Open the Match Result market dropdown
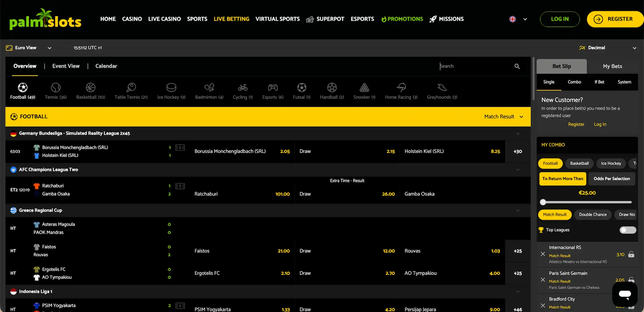The image size is (644, 312). [x=504, y=117]
